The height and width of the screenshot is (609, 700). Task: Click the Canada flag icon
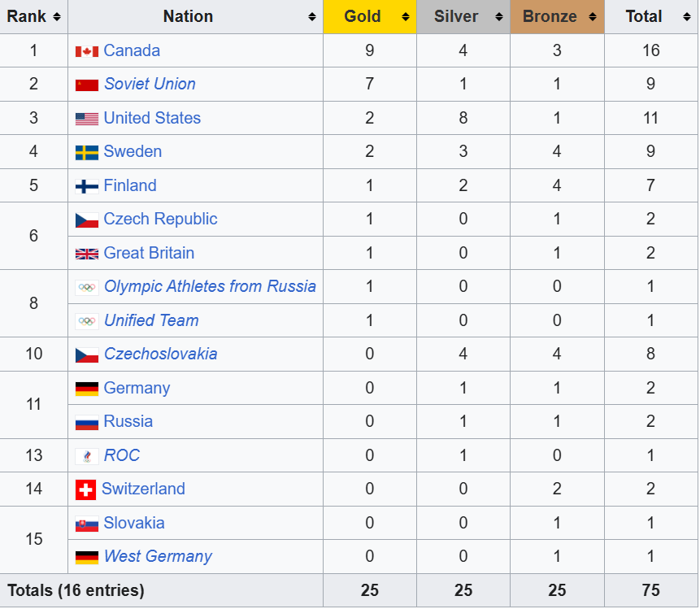[87, 51]
